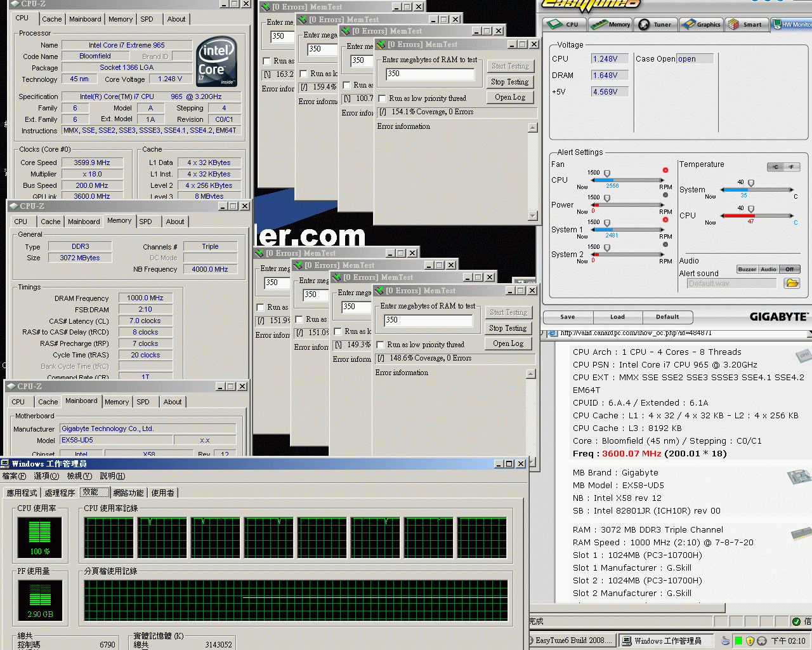Open the SPD tab in CPU-Z Memory window
The image size is (812, 650).
[x=145, y=222]
